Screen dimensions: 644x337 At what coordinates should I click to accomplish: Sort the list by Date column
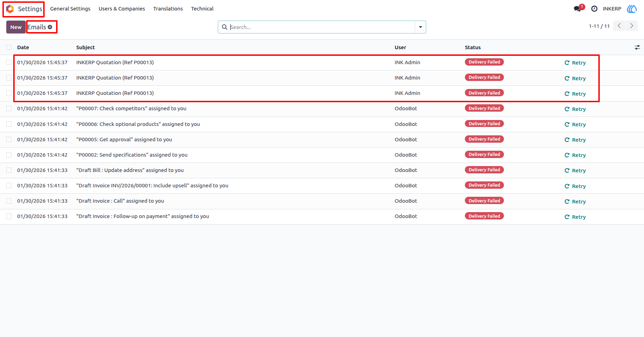coord(23,47)
